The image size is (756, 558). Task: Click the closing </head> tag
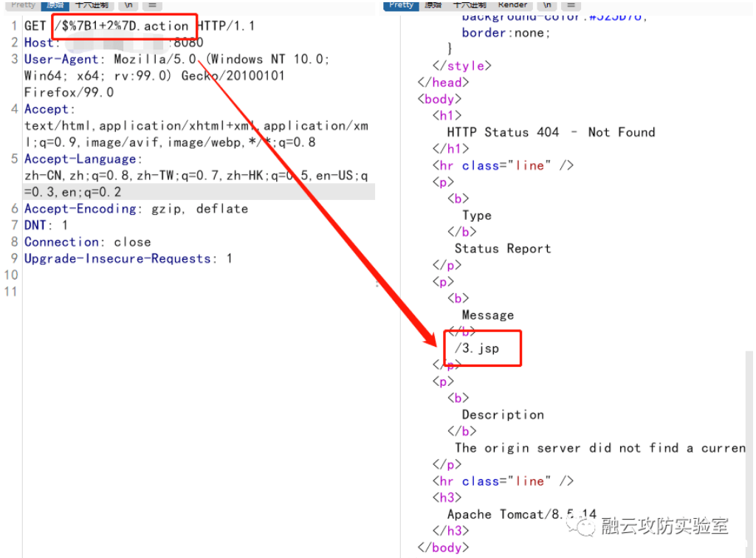[x=443, y=83]
